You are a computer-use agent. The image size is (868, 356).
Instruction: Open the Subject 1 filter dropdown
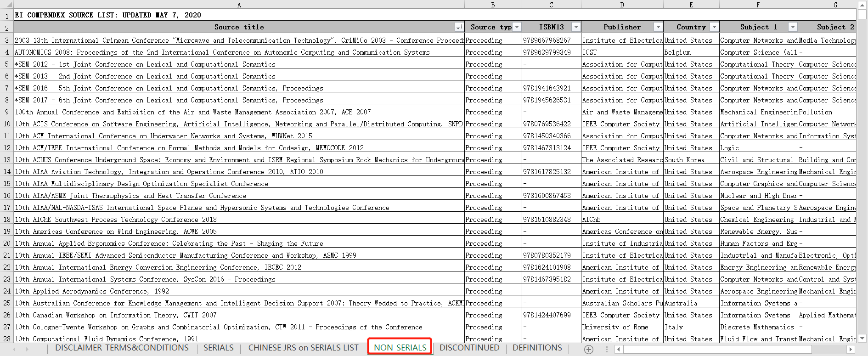(x=793, y=27)
